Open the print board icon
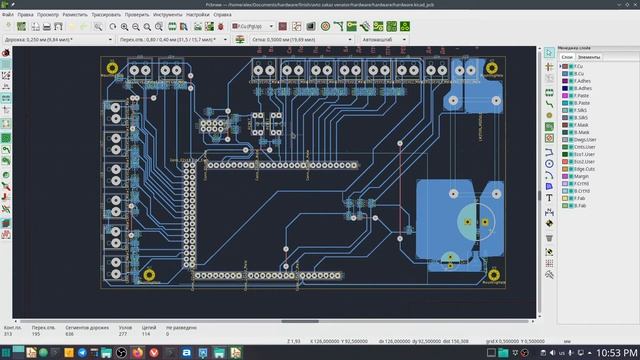Image resolution: width=640 pixels, height=360 pixels. point(47,27)
